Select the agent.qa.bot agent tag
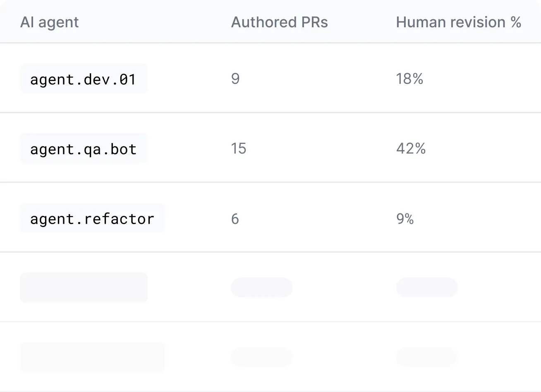541x392 pixels. coord(84,149)
